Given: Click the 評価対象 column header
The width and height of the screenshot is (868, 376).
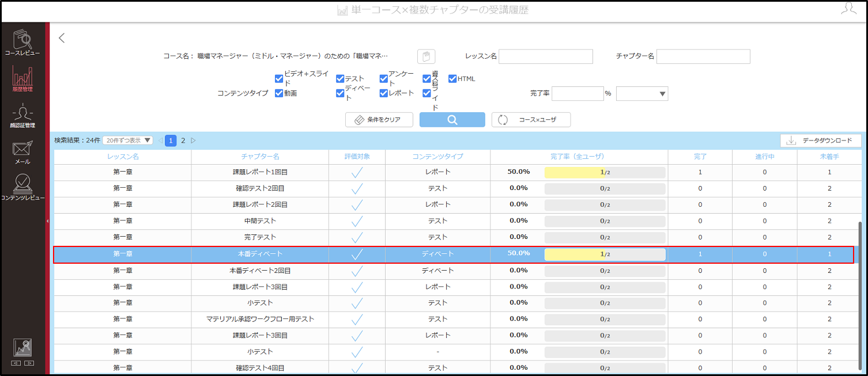Looking at the screenshot, I should (357, 157).
